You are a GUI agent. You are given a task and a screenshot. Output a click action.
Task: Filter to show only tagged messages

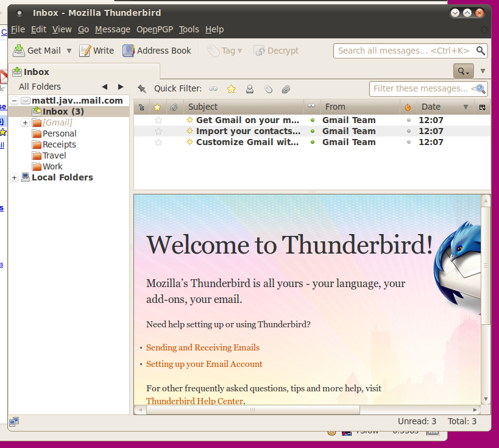coord(268,89)
